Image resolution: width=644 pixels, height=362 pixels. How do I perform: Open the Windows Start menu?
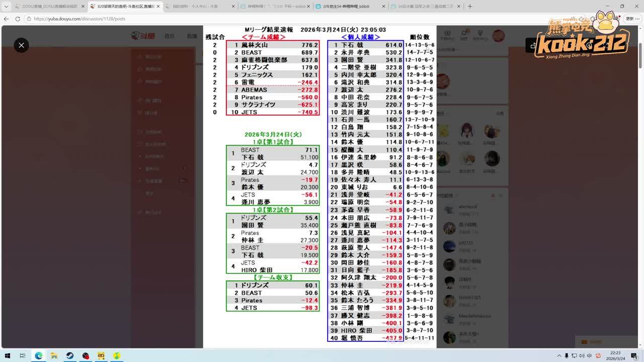coord(8,355)
